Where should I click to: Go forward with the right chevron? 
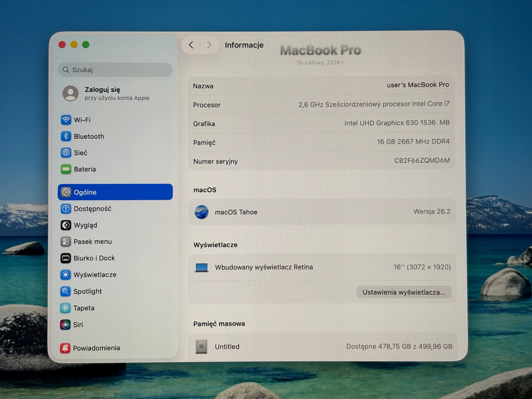tap(209, 45)
